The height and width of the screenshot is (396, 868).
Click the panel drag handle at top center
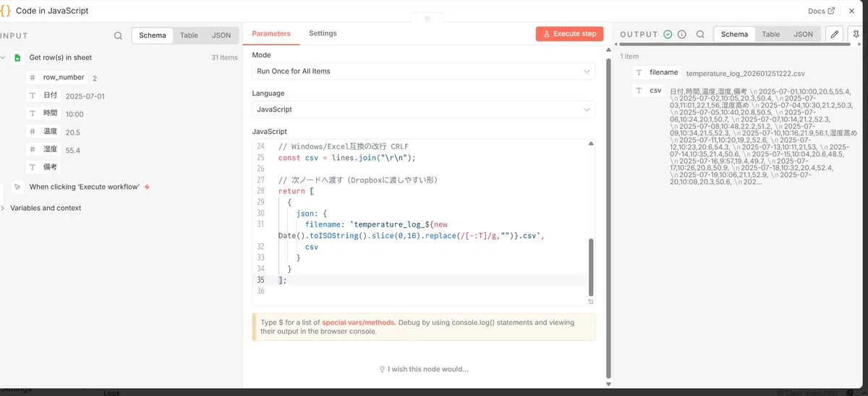(427, 18)
